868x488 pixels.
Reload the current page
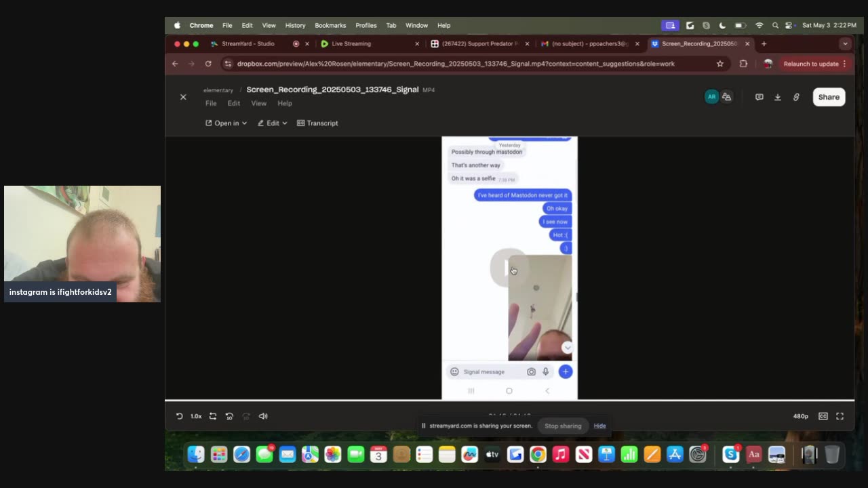208,64
